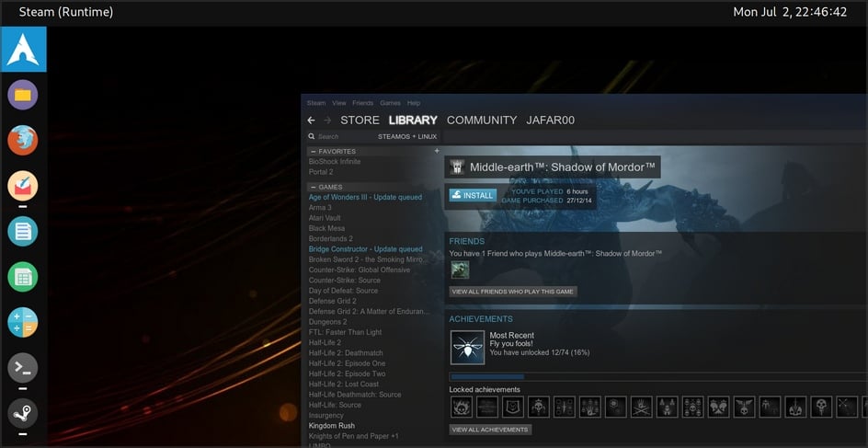
Task: Select Dungeons 2 in the games list
Action: [x=327, y=322]
